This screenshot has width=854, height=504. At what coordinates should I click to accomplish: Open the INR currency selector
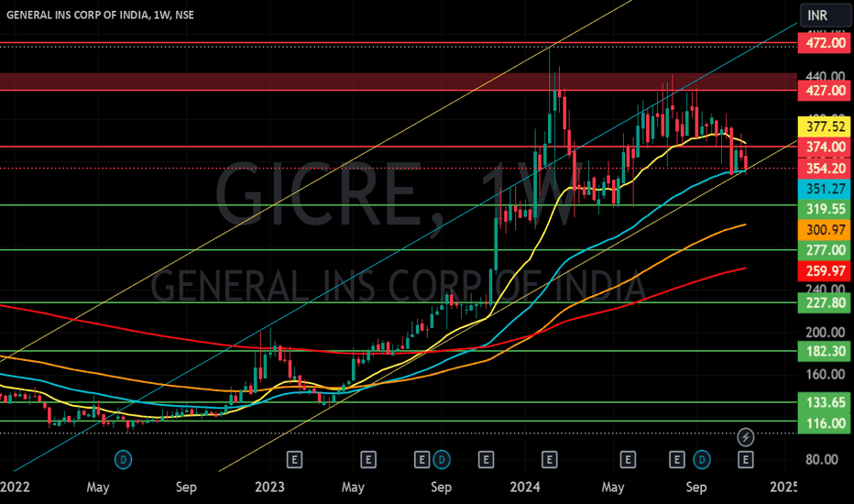pyautogui.click(x=825, y=16)
